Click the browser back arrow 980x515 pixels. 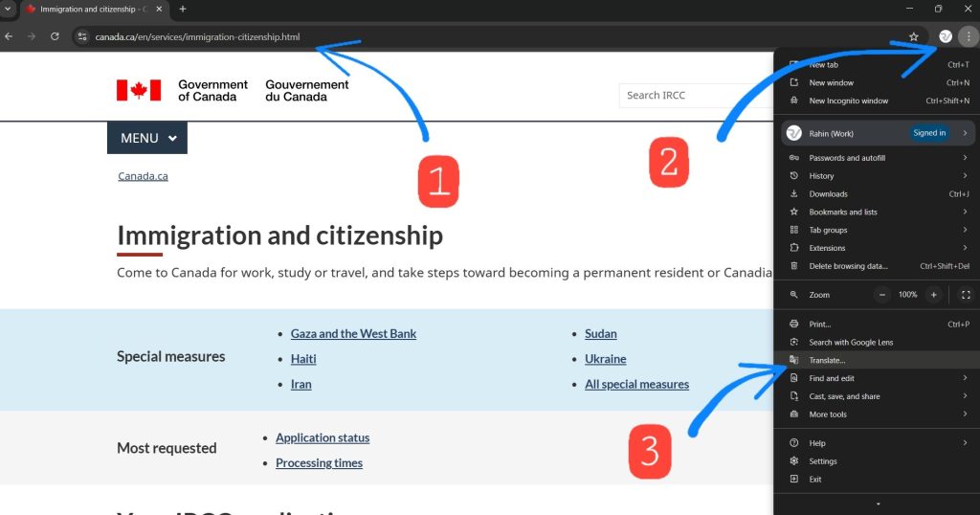pyautogui.click(x=9, y=37)
